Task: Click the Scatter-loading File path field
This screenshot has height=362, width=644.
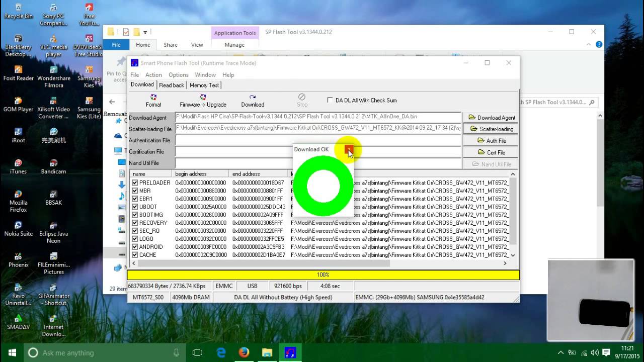Action: click(318, 128)
